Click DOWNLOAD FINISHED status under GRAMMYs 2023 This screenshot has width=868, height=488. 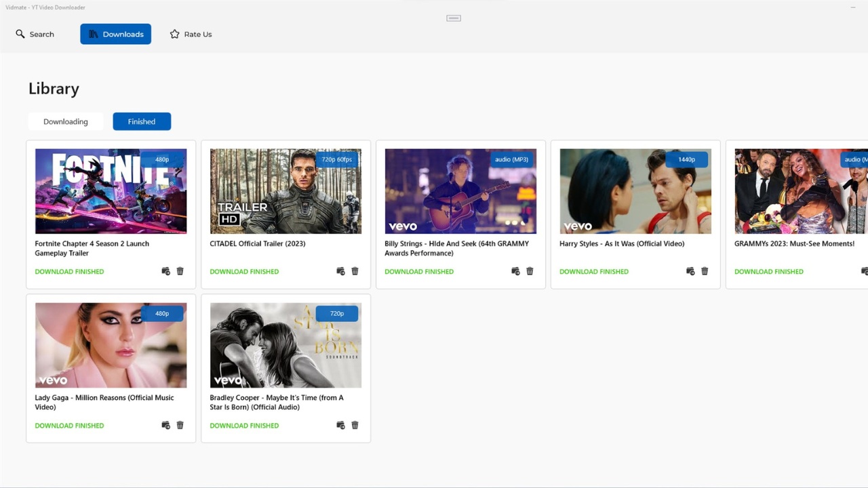(769, 271)
